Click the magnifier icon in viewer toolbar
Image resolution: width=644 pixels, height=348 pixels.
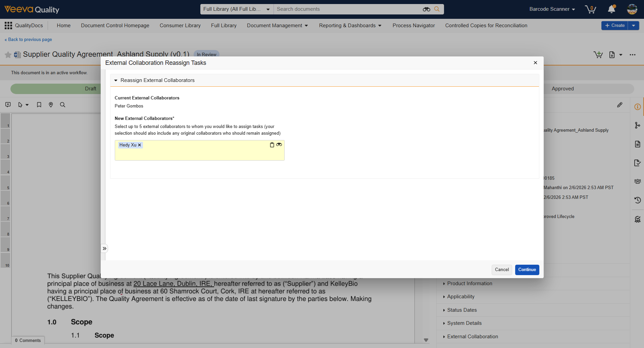tap(62, 105)
